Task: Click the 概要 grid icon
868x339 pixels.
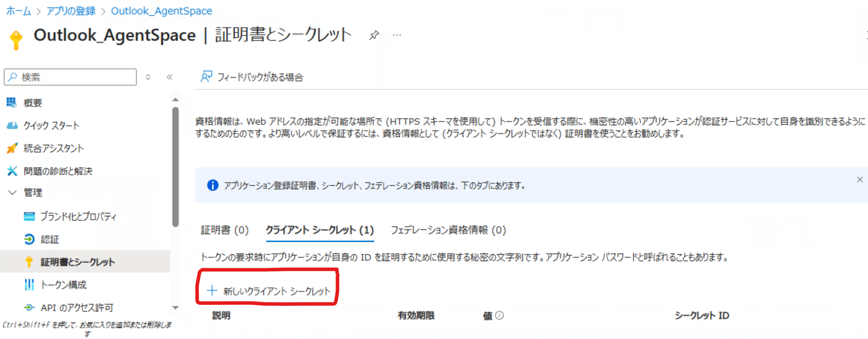Action: coord(11,102)
